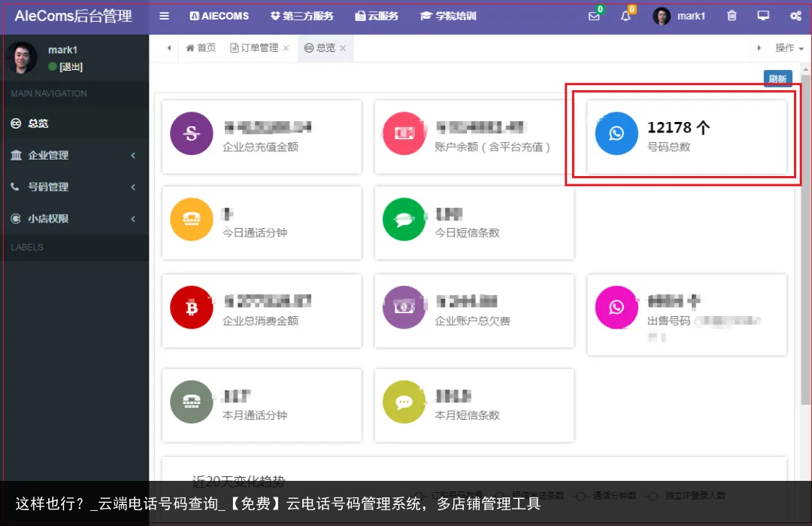Click the red 企业总消费金额 bitcoin icon
Viewport: 812px width, 526px height.
pos(192,307)
